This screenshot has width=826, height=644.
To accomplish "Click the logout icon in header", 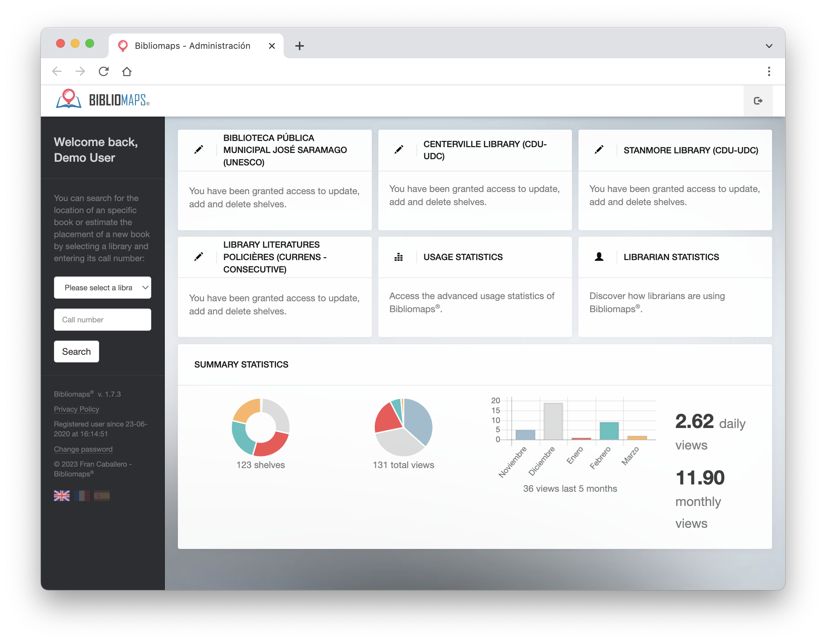I will click(757, 101).
